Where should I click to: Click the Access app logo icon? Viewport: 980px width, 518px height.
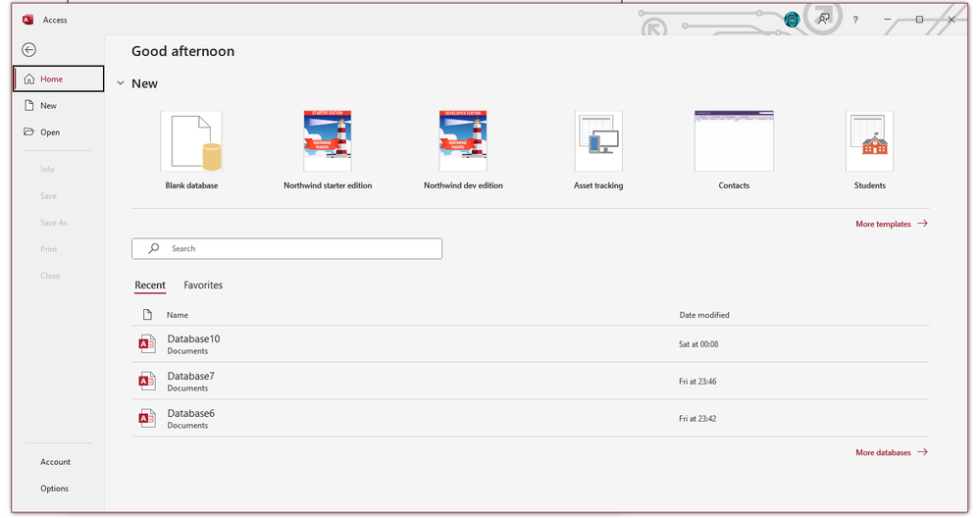click(x=27, y=20)
